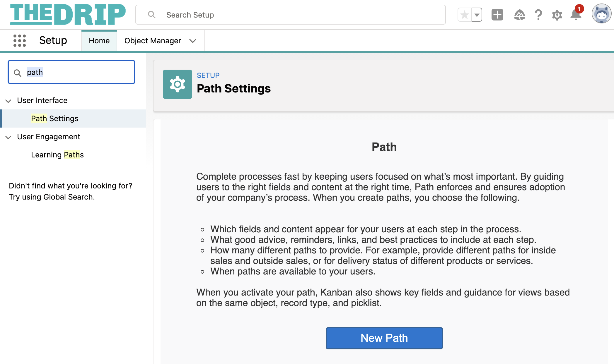The width and height of the screenshot is (614, 364).
Task: Collapse the User Interface section
Action: pos(8,101)
